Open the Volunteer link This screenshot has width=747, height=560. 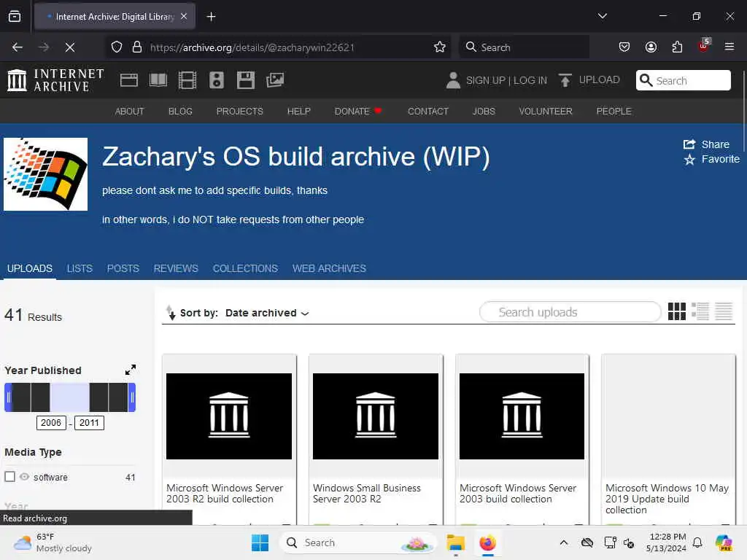pos(546,111)
